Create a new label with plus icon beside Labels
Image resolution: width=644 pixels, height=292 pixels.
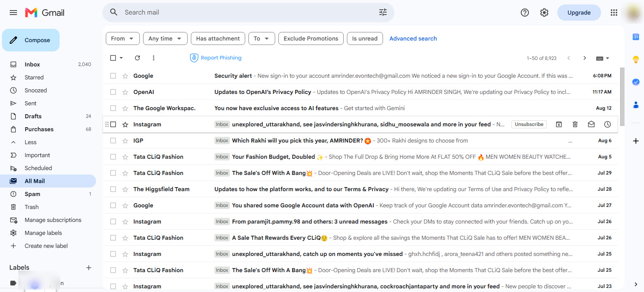pos(89,268)
